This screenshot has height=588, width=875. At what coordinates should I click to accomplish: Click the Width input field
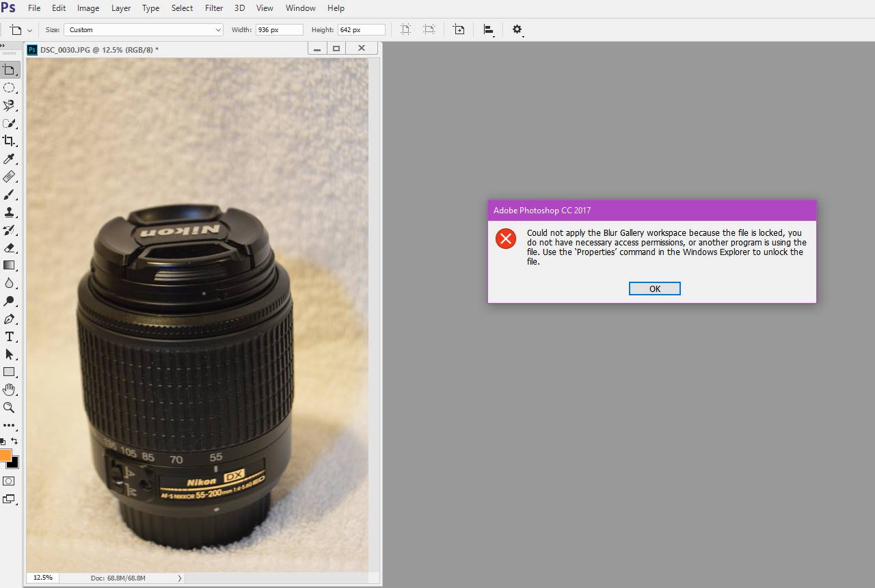(279, 29)
